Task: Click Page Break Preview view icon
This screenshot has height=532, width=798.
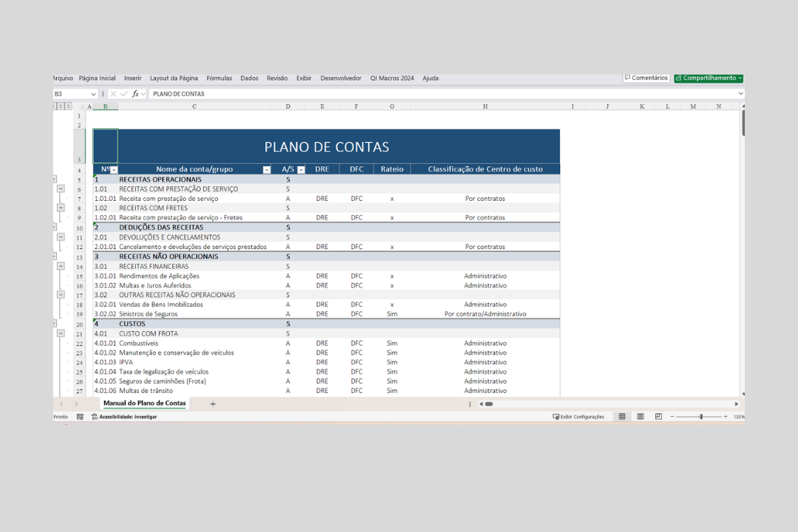Action: pos(658,417)
